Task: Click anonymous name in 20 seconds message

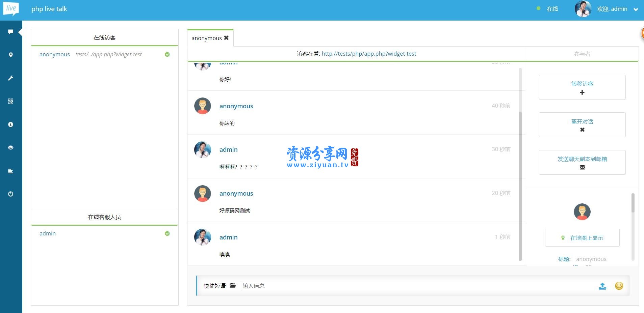Action: click(x=236, y=193)
